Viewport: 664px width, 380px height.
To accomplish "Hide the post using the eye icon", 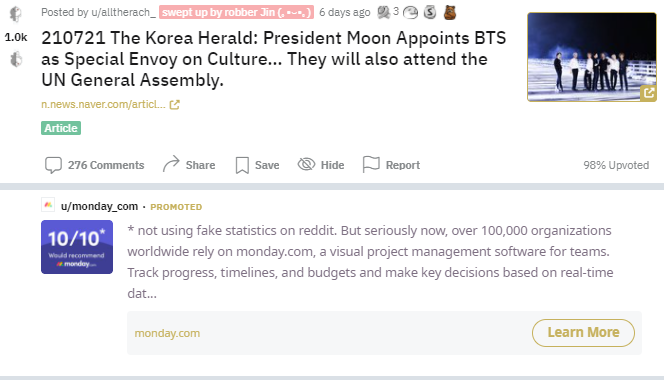I will tap(306, 164).
